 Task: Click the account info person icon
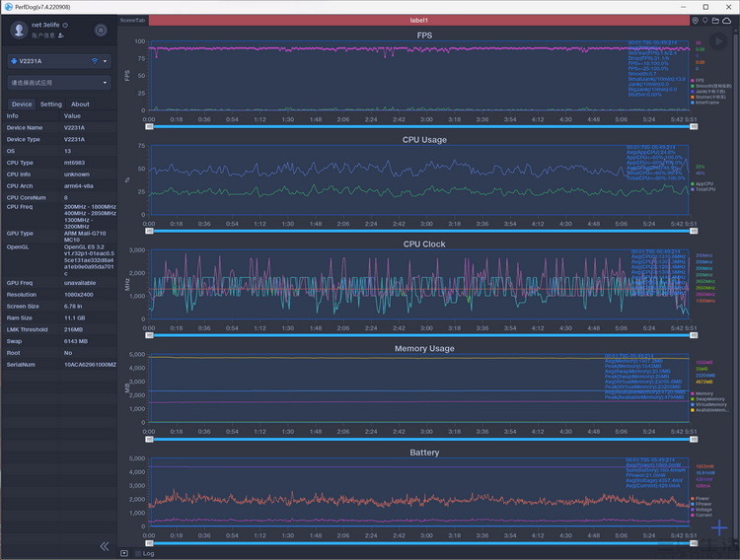click(x=61, y=35)
